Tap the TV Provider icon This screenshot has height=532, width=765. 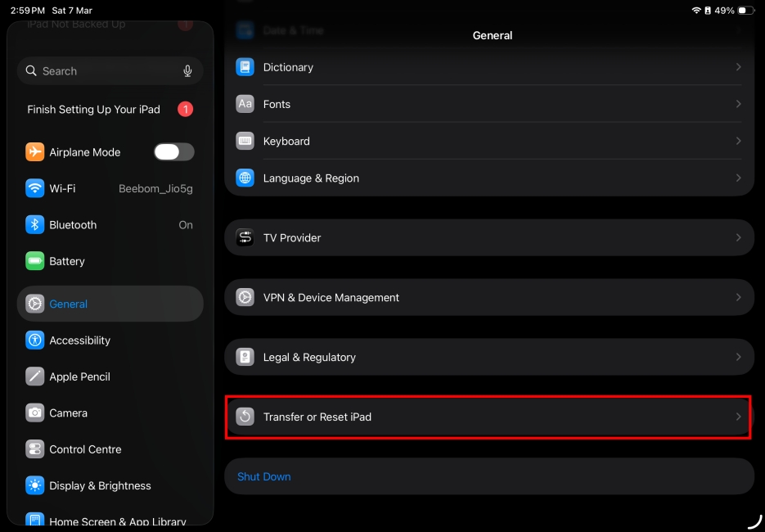click(x=245, y=237)
